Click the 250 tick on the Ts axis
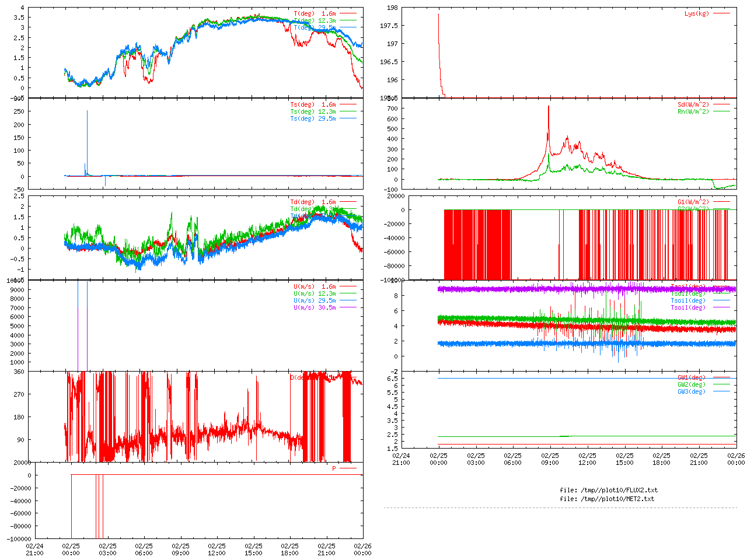The height and width of the screenshot is (560, 747). (19, 111)
